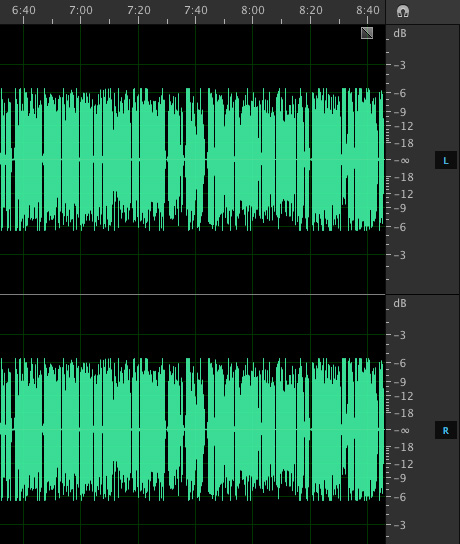The width and height of the screenshot is (460, 544).
Task: Click the 8:20 mark on the time ruler
Action: point(310,10)
